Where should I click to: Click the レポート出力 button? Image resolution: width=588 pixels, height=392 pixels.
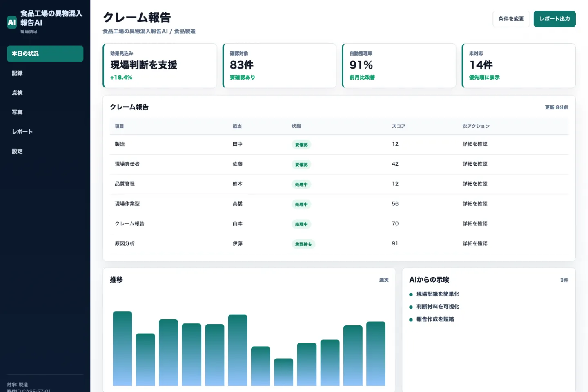point(554,19)
